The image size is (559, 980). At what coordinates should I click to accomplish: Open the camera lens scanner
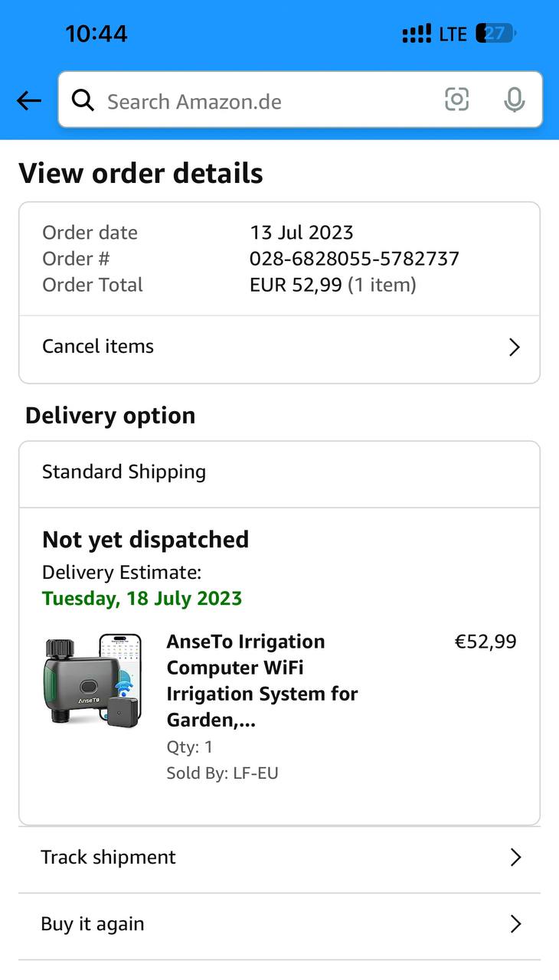[x=456, y=100]
